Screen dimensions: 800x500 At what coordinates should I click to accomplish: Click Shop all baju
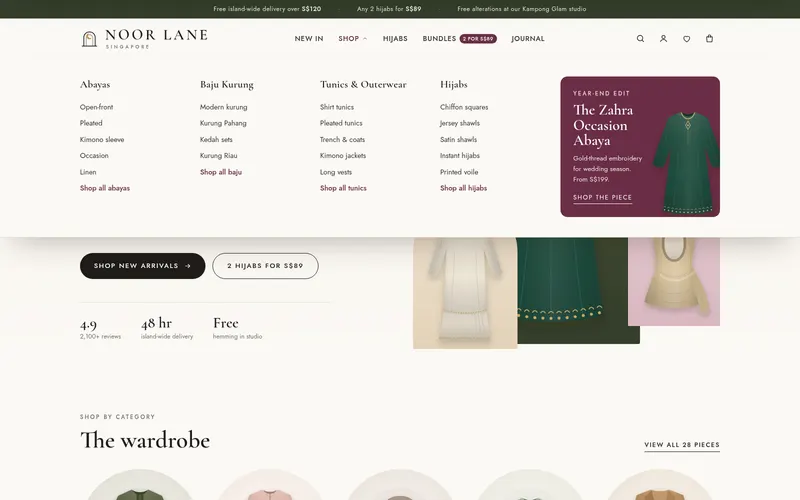point(221,172)
